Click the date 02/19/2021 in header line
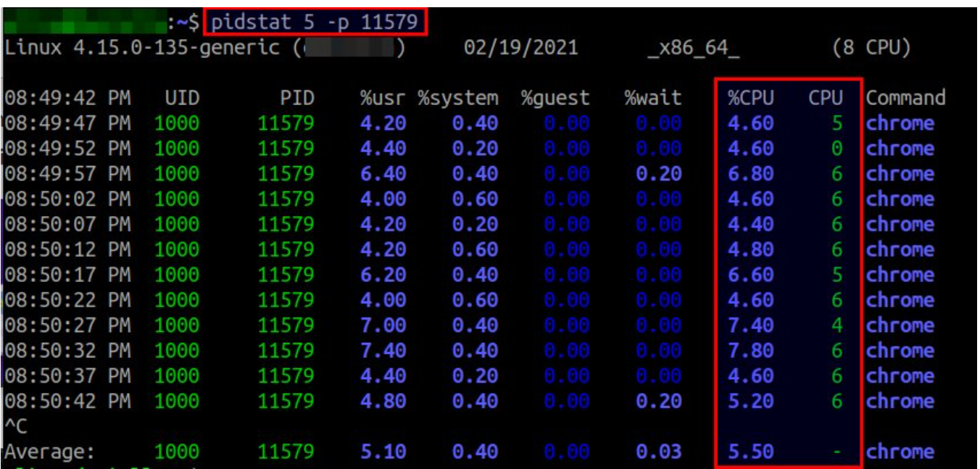 (520, 49)
